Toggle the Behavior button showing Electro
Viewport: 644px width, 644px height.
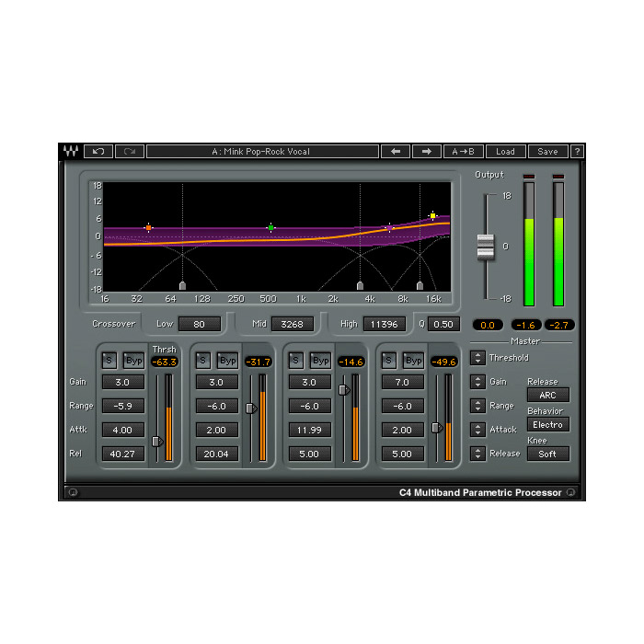[x=548, y=425]
